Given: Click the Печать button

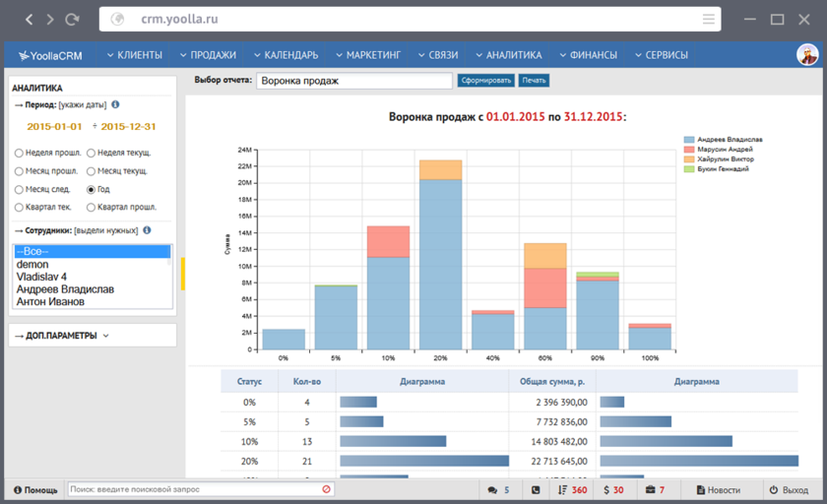Looking at the screenshot, I should pyautogui.click(x=534, y=81).
